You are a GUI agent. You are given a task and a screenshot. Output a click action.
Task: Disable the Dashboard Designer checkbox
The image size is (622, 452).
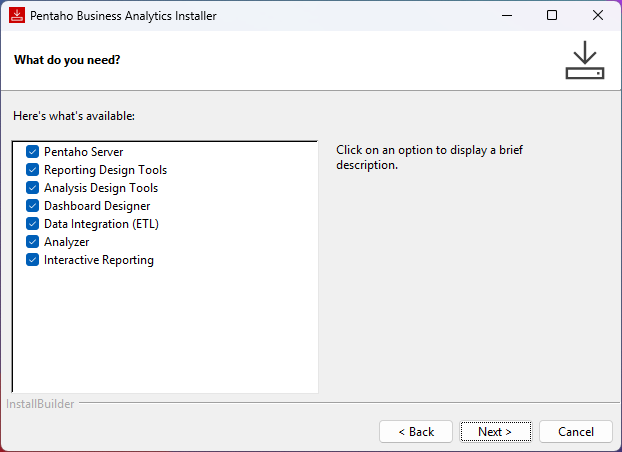coord(32,206)
